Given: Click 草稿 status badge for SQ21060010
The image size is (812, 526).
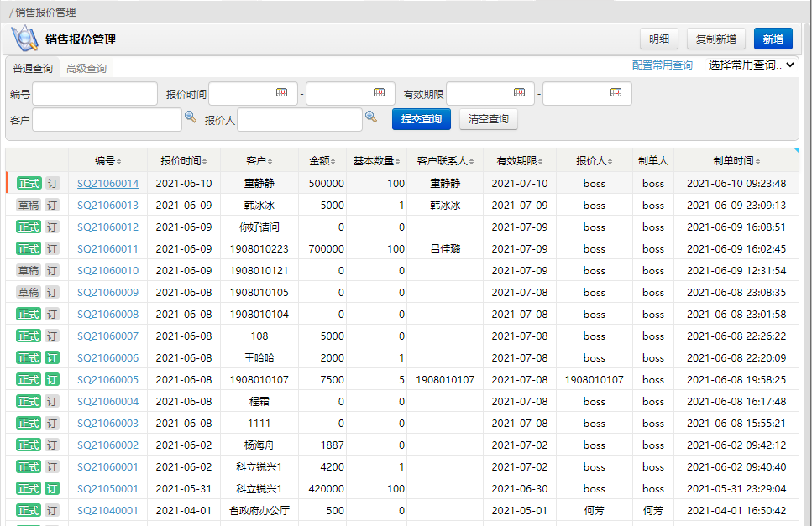Looking at the screenshot, I should 29,270.
